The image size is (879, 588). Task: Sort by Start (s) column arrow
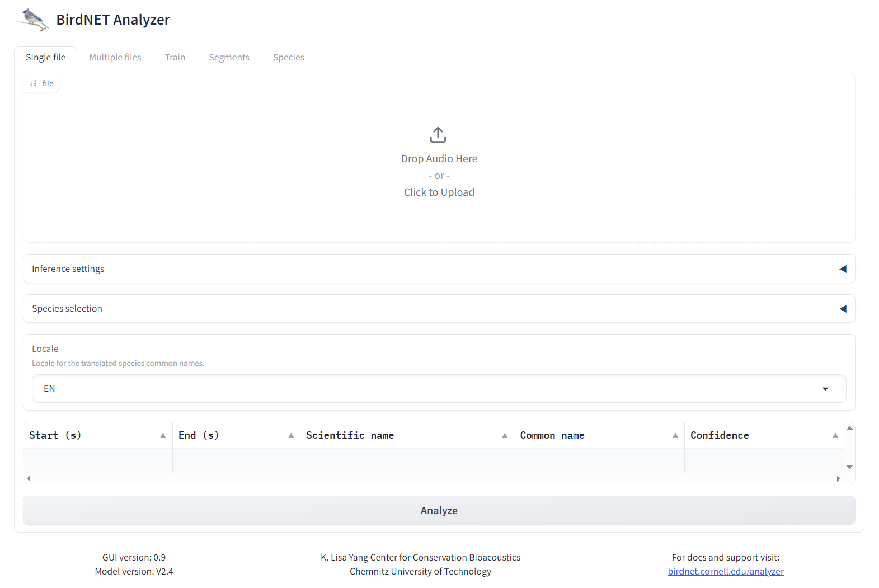163,435
